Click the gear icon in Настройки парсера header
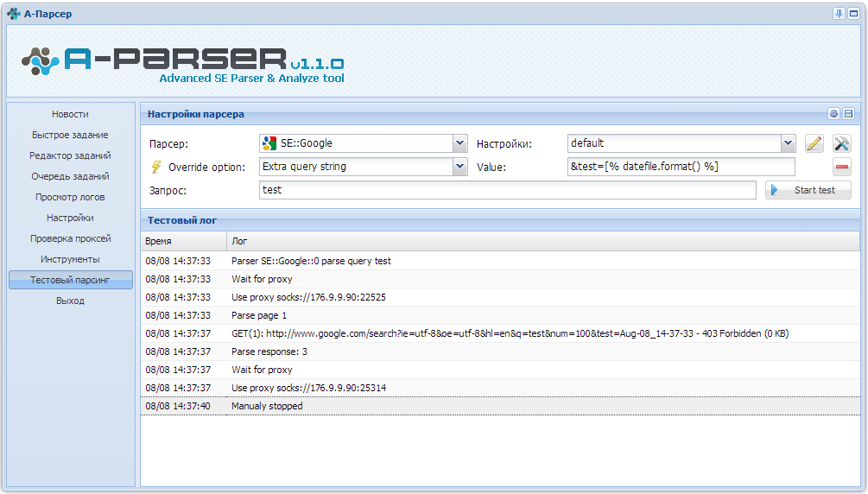 pos(833,113)
